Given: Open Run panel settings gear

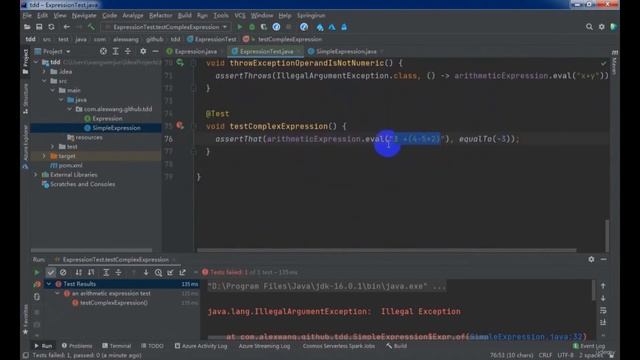Looking at the screenshot, I should [x=591, y=259].
